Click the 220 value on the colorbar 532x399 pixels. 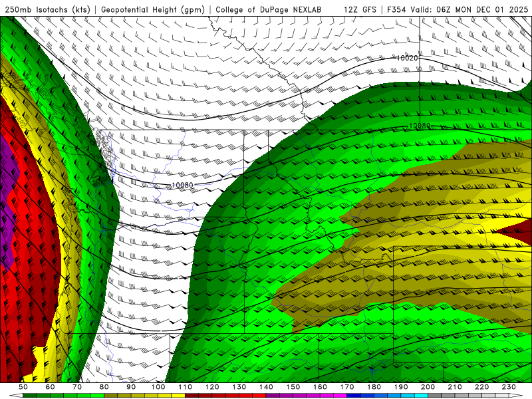point(481,387)
